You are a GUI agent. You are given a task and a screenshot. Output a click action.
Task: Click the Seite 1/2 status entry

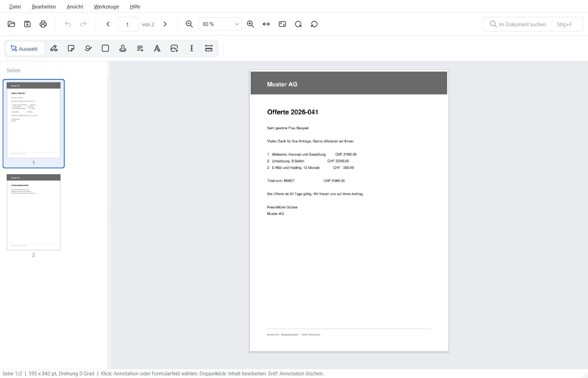pos(12,374)
